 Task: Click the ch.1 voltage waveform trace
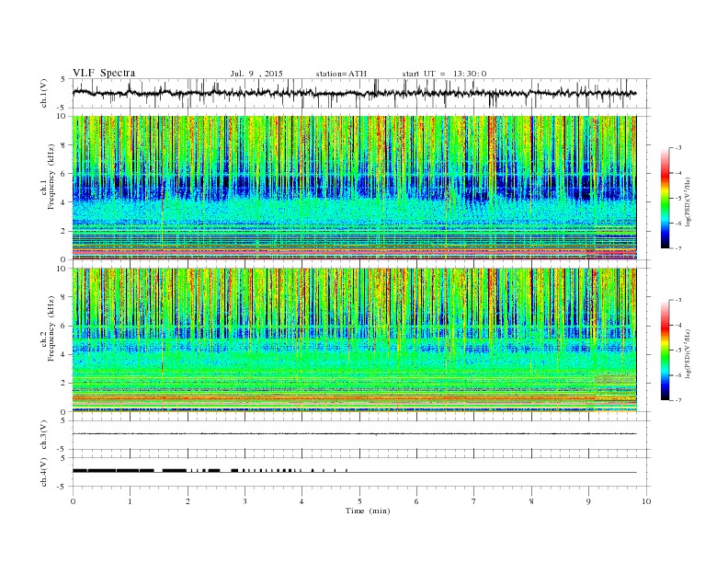(x=354, y=93)
